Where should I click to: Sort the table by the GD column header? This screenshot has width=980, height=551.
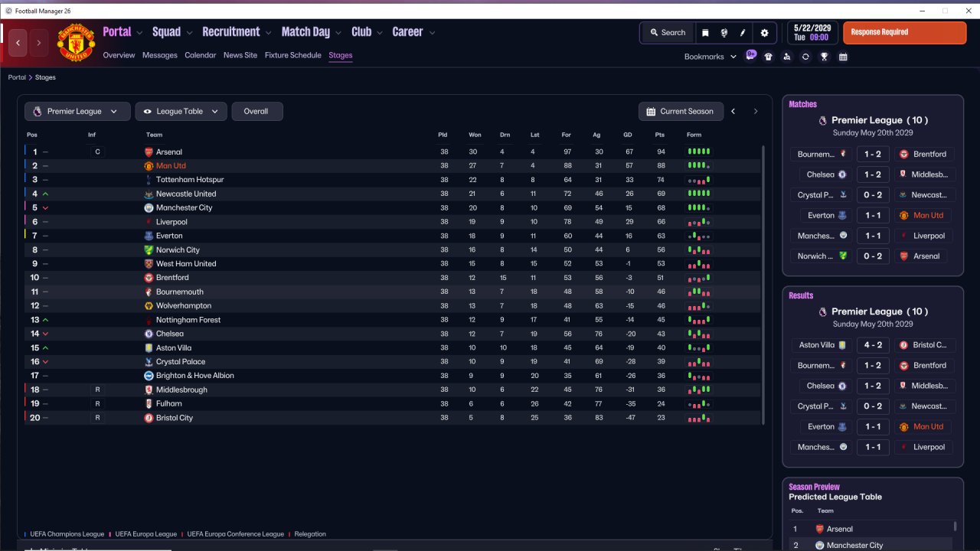coord(628,135)
